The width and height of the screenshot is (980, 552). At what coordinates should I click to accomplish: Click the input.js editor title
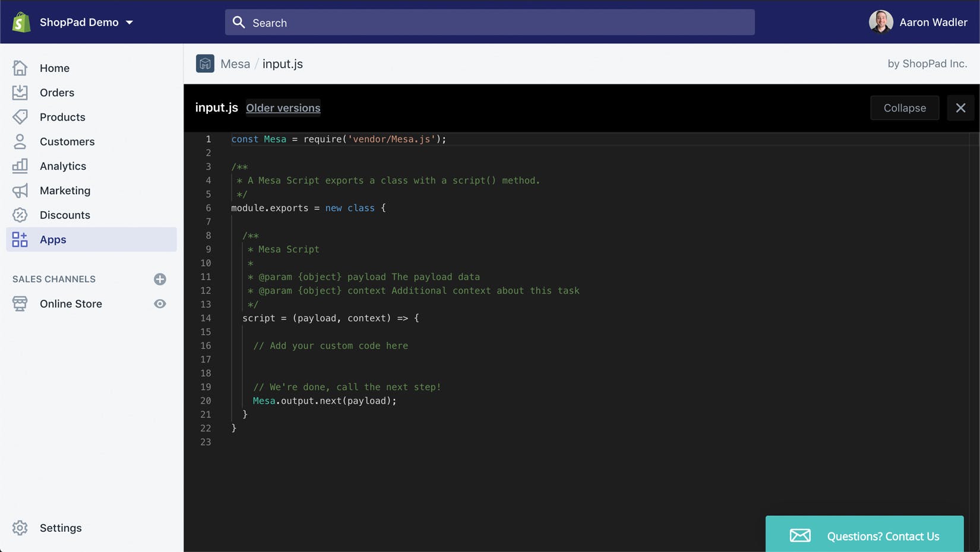coord(216,107)
